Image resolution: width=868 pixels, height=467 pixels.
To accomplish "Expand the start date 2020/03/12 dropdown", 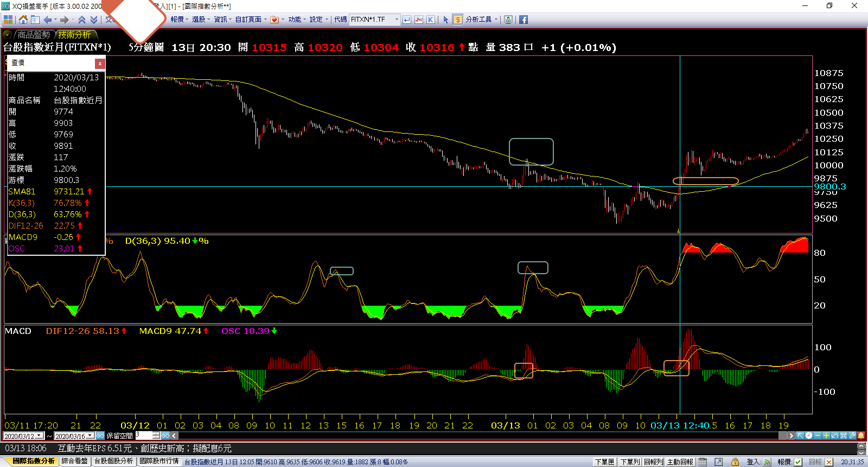I will click(x=39, y=436).
